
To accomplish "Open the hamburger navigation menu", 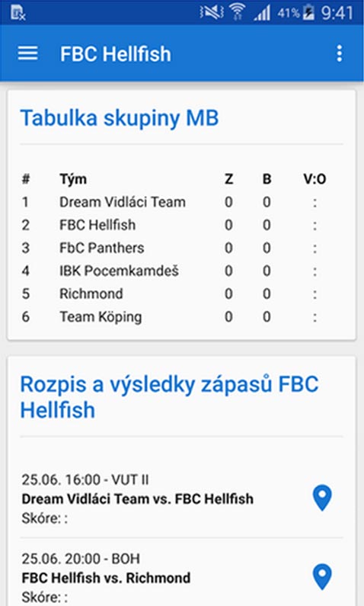I will 27,53.
